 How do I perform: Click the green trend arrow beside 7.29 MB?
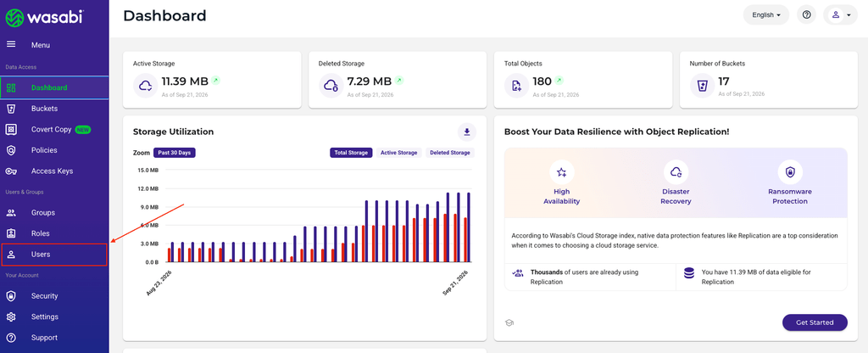[x=400, y=81]
